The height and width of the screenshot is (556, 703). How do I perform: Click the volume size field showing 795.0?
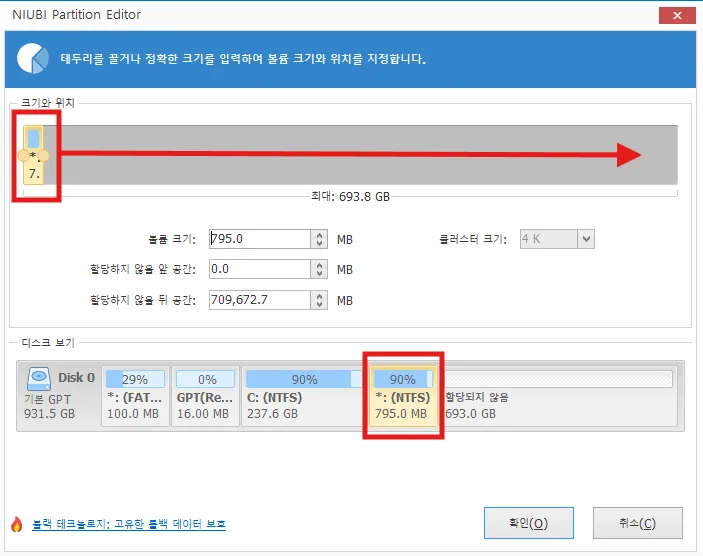(260, 239)
